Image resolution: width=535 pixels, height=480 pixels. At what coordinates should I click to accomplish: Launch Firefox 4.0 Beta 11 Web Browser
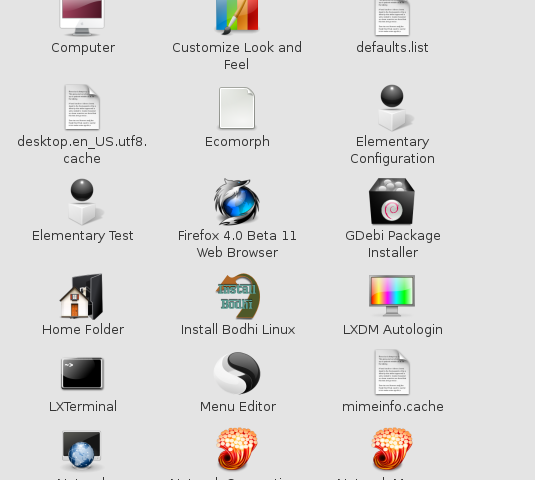coord(237,202)
